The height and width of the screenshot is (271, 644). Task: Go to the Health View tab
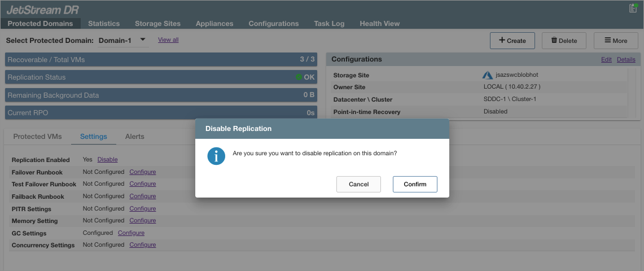tap(379, 24)
